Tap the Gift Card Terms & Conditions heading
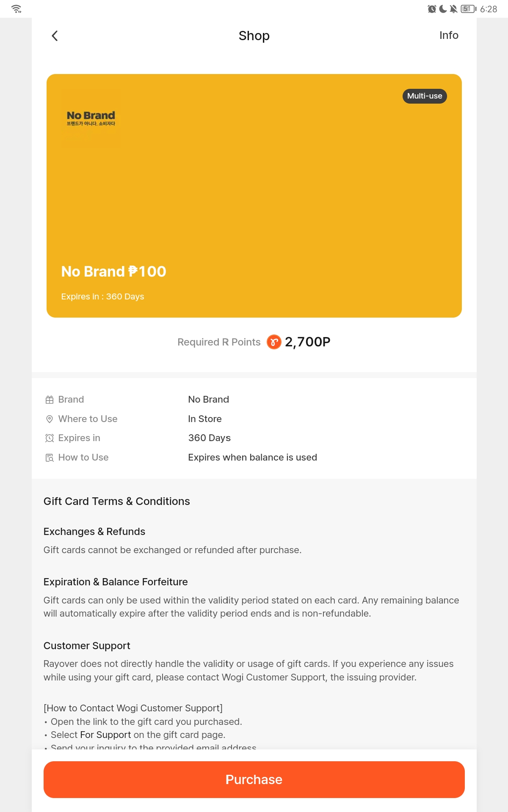The width and height of the screenshot is (508, 812). [x=117, y=501]
